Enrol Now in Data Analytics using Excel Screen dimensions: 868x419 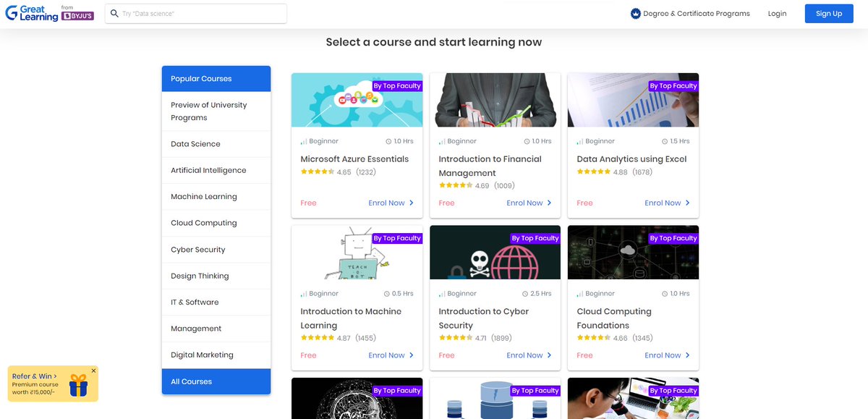click(668, 203)
